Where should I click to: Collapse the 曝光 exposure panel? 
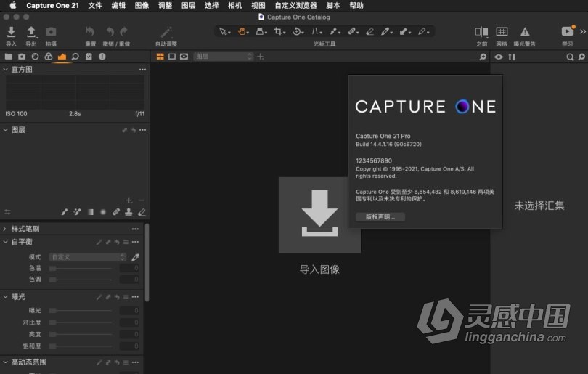(x=6, y=297)
